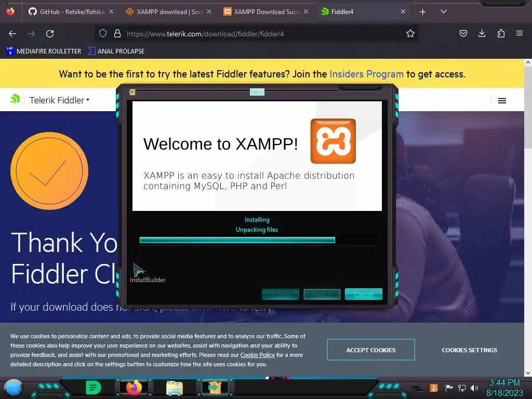Open the Start orb menu

pyautogui.click(x=14, y=388)
